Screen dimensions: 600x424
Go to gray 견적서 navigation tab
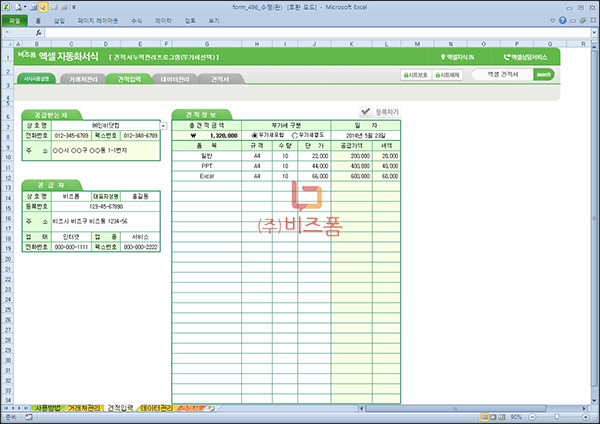click(220, 79)
